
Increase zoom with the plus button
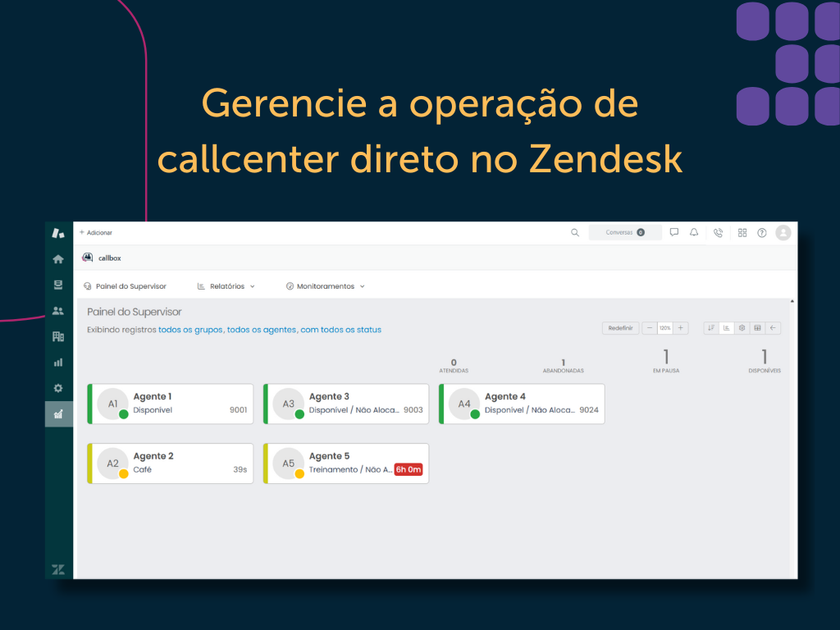pos(680,328)
